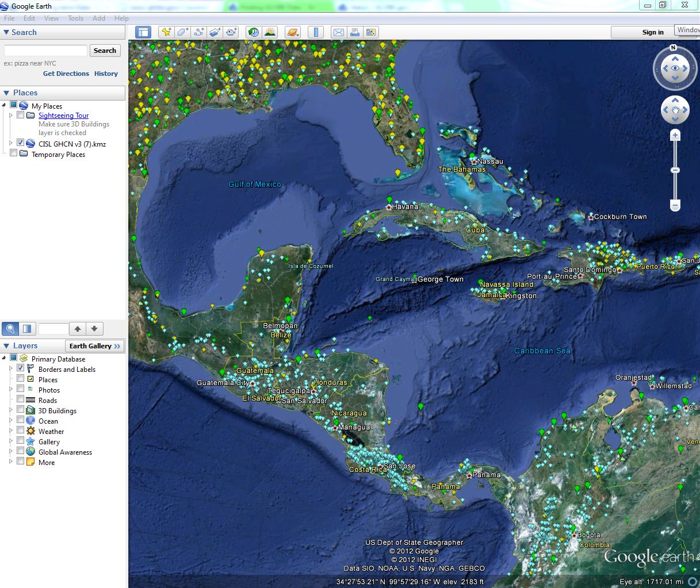Click the zoom out minus button

tap(675, 205)
